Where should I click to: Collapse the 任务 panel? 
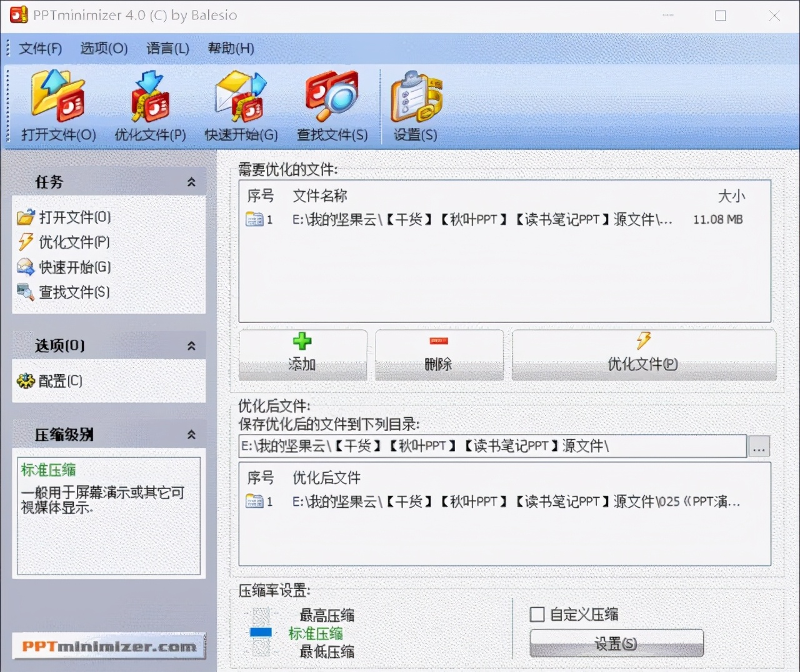click(x=191, y=182)
